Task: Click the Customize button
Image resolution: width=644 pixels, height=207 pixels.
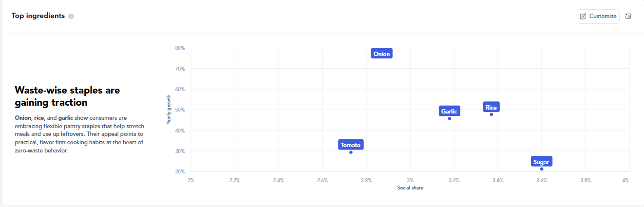Action: coord(598,16)
